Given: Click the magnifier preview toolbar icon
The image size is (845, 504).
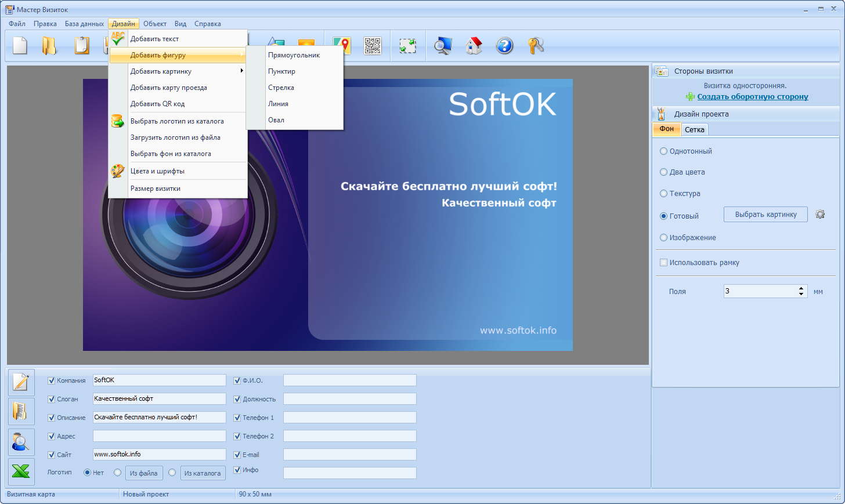Looking at the screenshot, I should tap(443, 46).
